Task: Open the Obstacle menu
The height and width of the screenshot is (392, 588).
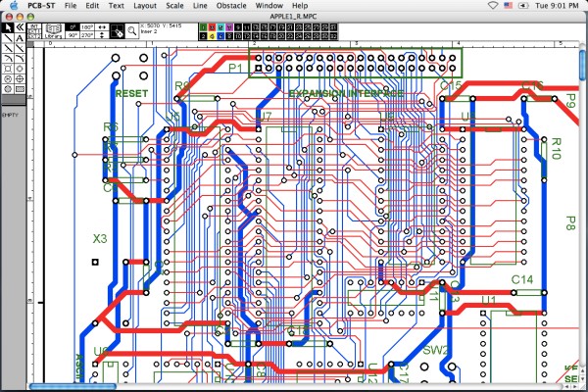Action: pos(231,6)
